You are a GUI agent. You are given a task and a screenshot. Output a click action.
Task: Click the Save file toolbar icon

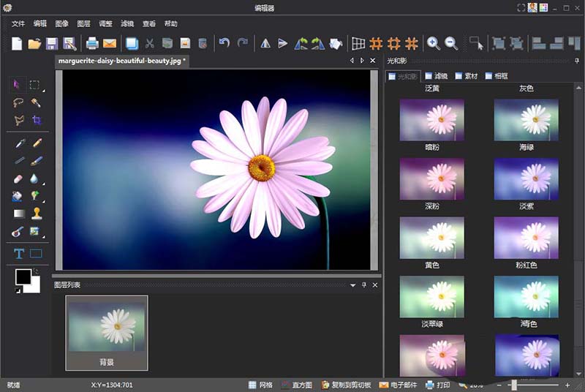pos(52,43)
